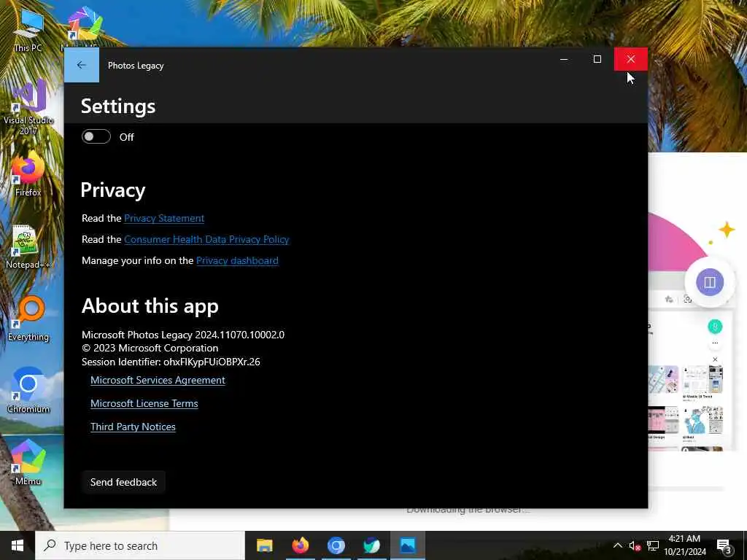Open Microsoft License Terms link
The width and height of the screenshot is (747, 560).
point(144,403)
